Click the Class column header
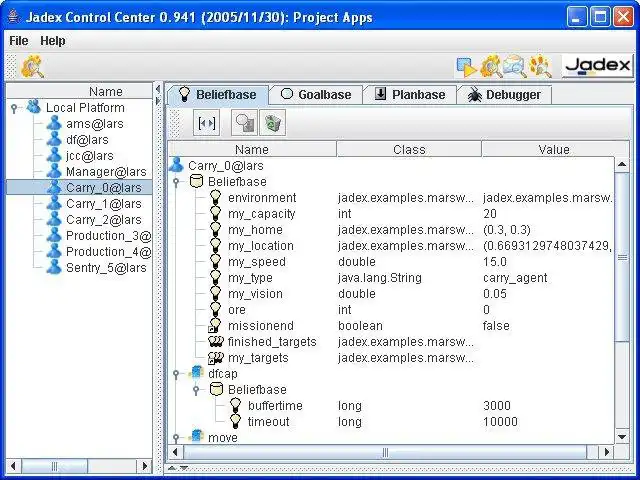Image resolution: width=640 pixels, height=480 pixels. pos(409,149)
